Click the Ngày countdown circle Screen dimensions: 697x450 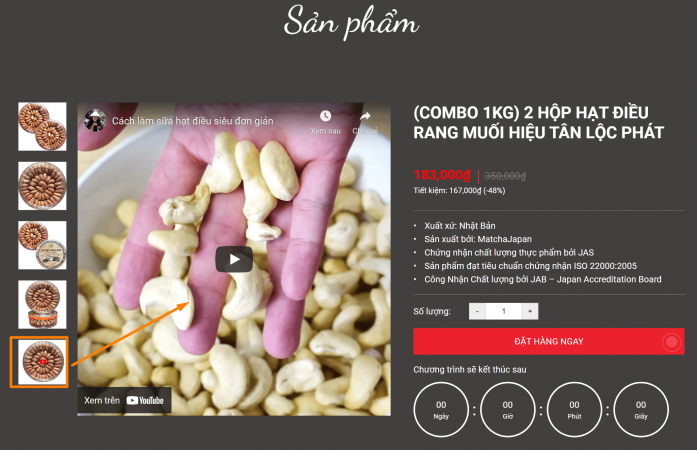[441, 410]
